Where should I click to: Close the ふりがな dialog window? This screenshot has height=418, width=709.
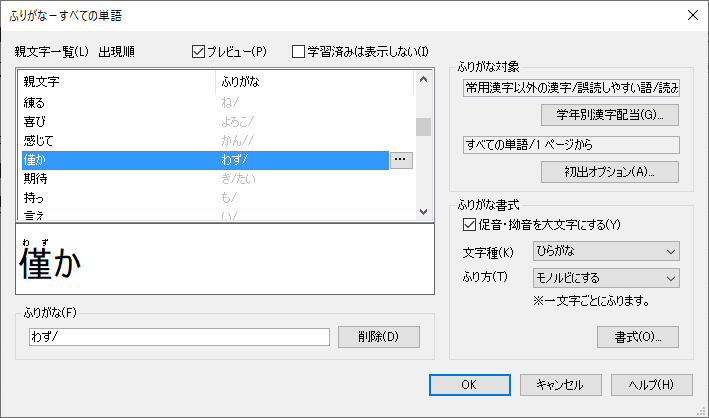(x=691, y=14)
